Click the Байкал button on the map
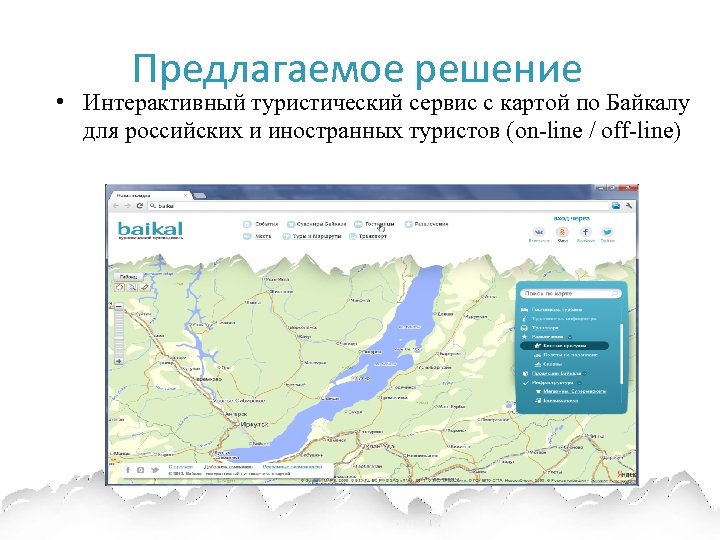Screen dimensions: 720x540 129,277
